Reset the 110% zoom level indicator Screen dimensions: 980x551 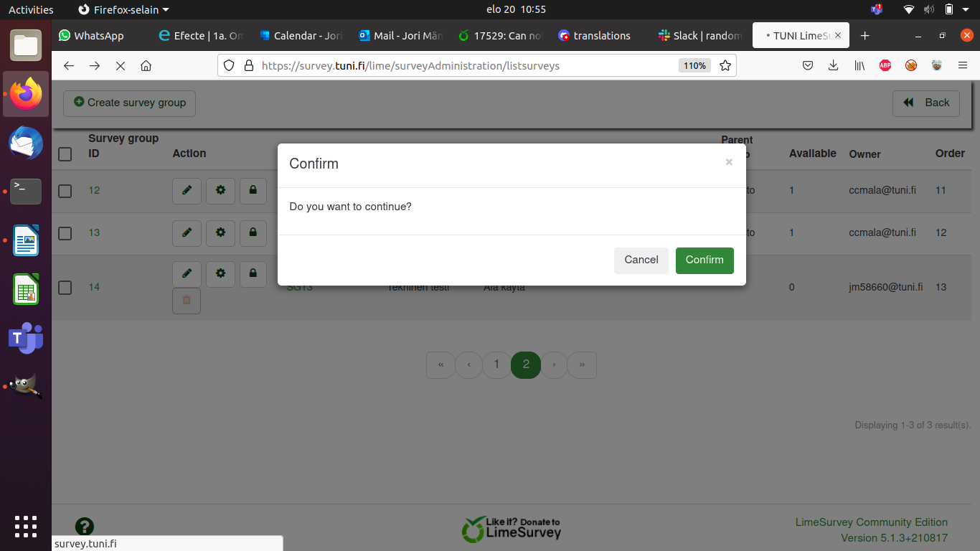[694, 66]
